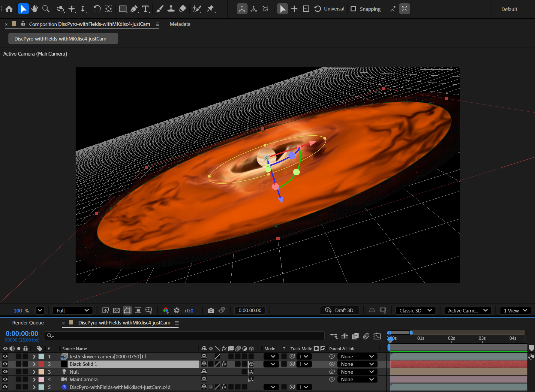Select the Puppet Pin tool
The width and height of the screenshot is (535, 392).
pos(211,9)
